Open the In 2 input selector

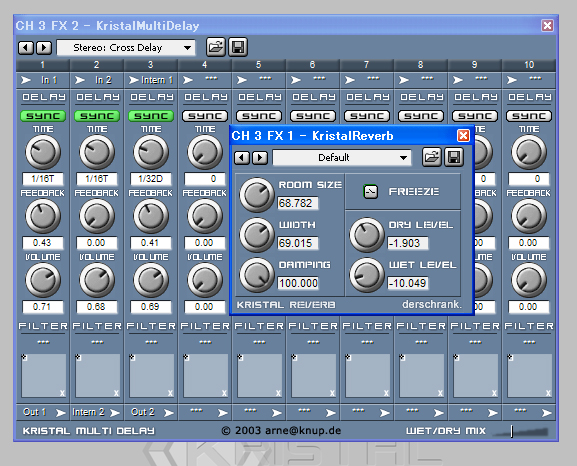click(97, 80)
